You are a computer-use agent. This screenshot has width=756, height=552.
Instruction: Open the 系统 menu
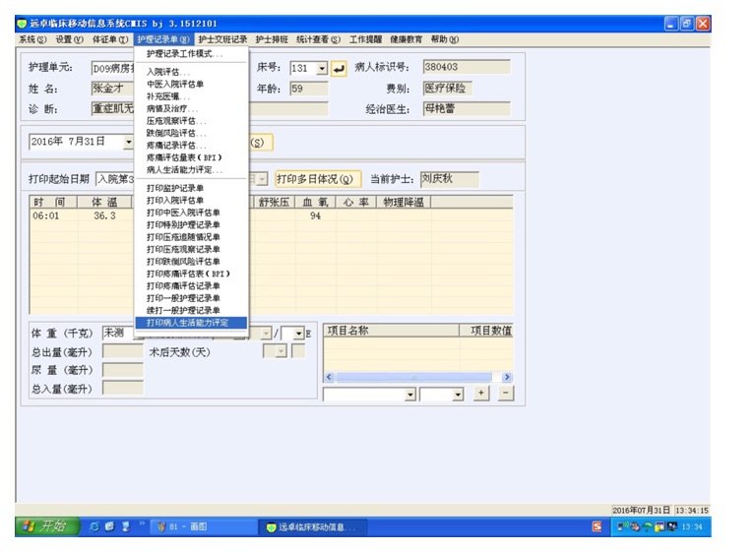[x=32, y=39]
